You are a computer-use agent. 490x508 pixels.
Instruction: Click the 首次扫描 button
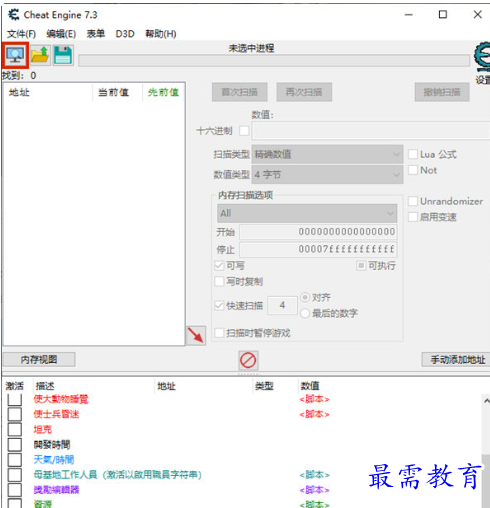tap(240, 92)
